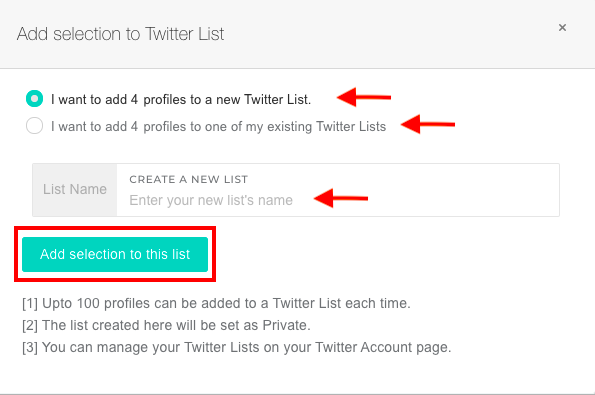Click the Add selection to this list button
The image size is (595, 395).
click(x=115, y=254)
